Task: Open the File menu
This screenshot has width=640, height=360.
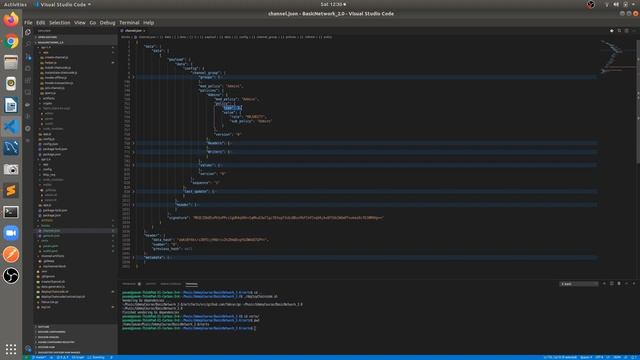Action: click(28, 23)
